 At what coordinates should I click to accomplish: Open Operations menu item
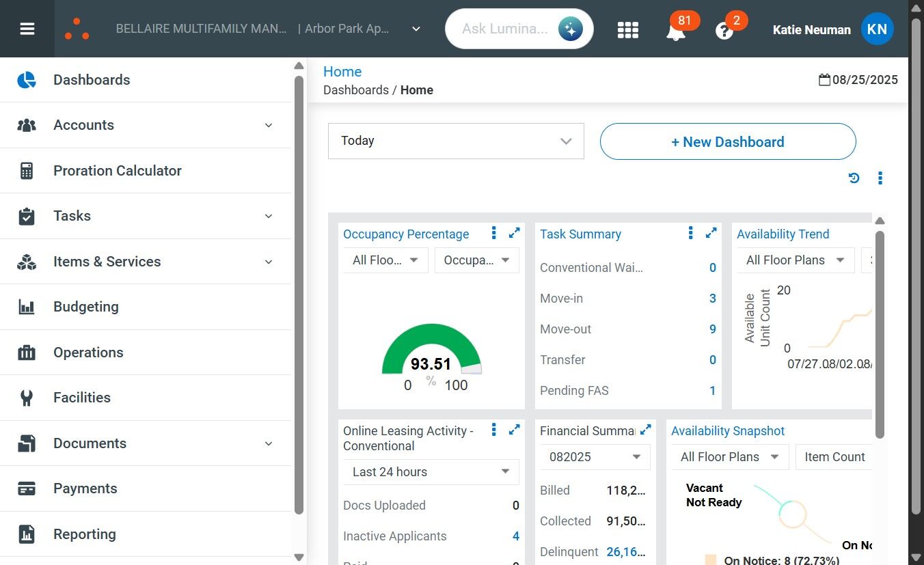click(x=146, y=353)
